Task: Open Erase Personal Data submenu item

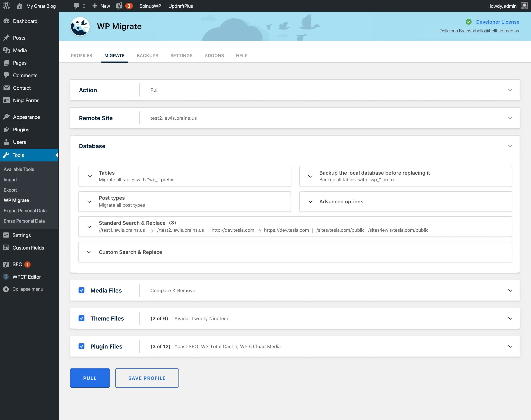Action: click(x=24, y=221)
